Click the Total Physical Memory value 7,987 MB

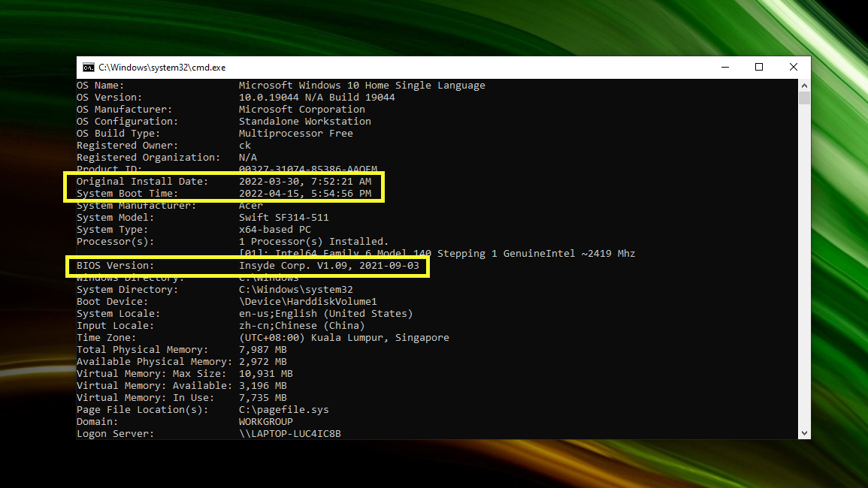click(262, 350)
